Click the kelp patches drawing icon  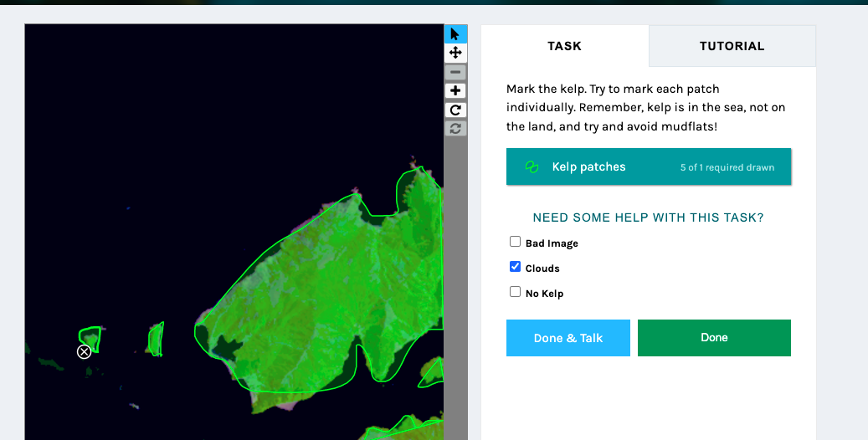point(532,167)
